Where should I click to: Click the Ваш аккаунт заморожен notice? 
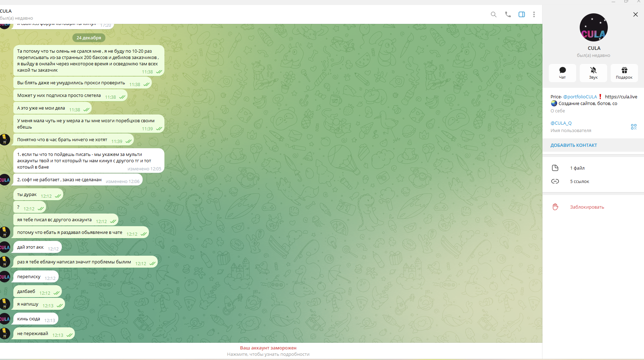point(268,351)
